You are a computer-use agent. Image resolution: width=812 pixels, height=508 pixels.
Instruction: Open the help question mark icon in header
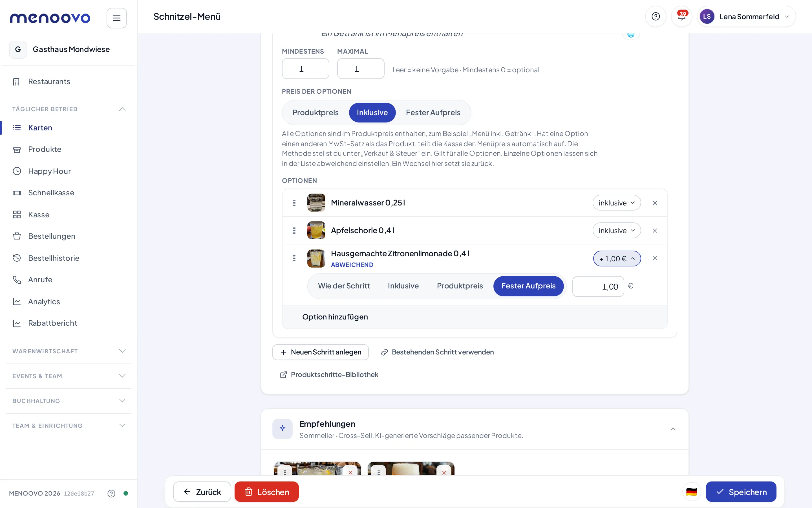pyautogui.click(x=655, y=16)
